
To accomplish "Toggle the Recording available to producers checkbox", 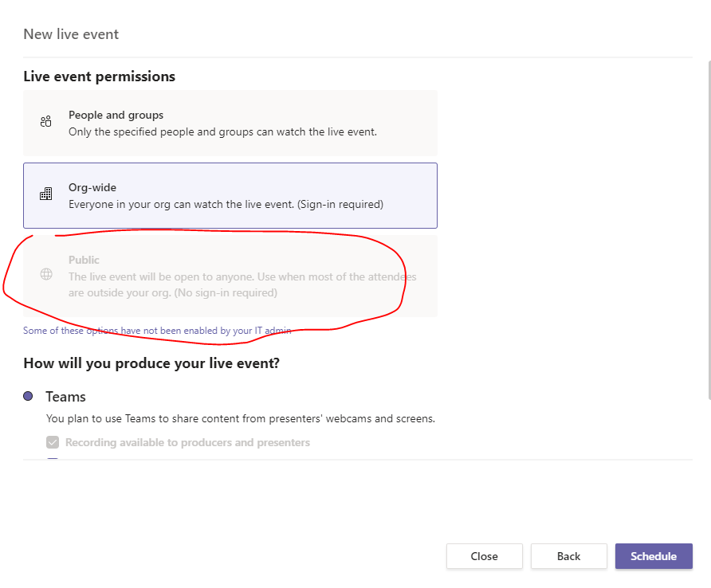I will point(52,442).
